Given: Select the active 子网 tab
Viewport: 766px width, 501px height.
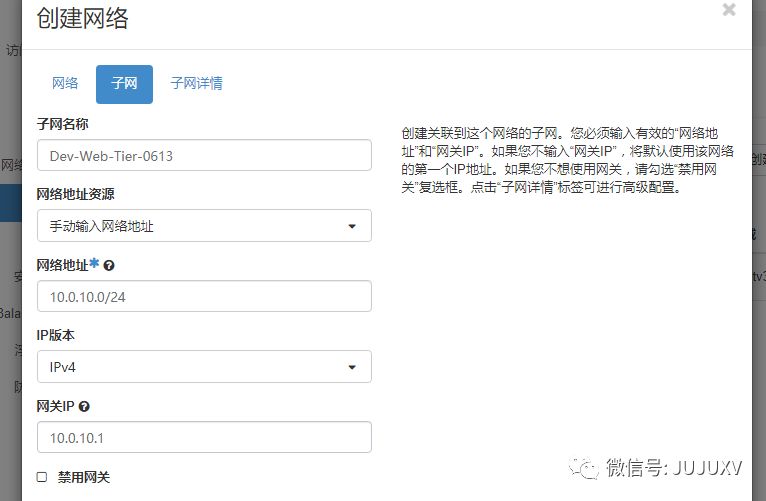Looking at the screenshot, I should 125,84.
